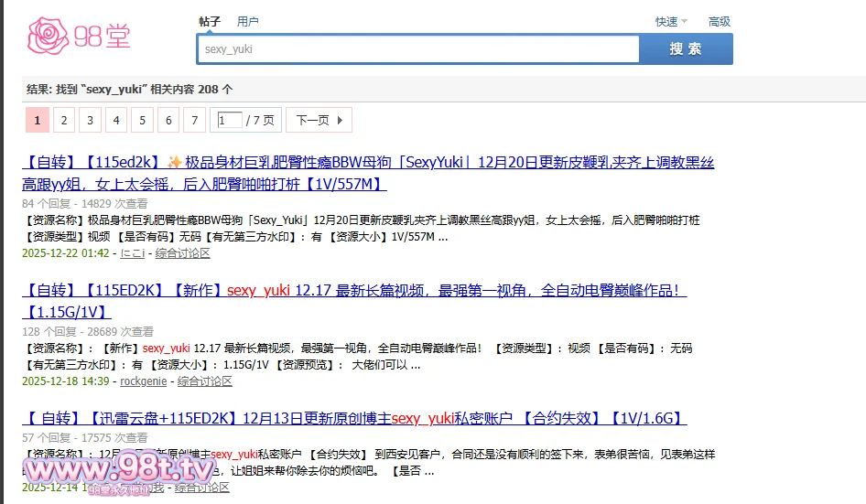Navigate to results page 6
Viewport: 866px width, 504px height.
(168, 120)
